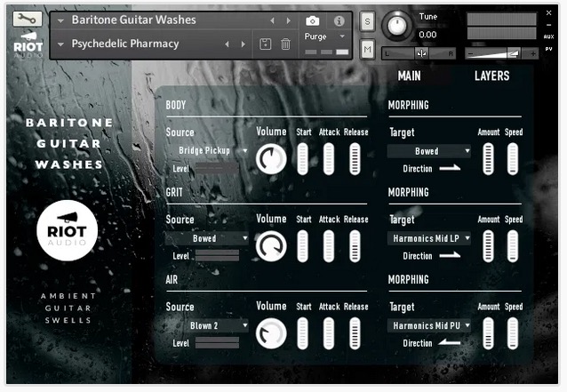The height and width of the screenshot is (392, 567).
Task: Close the instrument with the X button
Action: pos(548,13)
